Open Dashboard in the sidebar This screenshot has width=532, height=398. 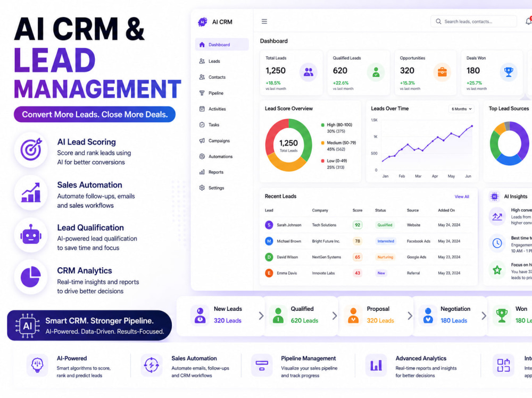[x=222, y=45]
